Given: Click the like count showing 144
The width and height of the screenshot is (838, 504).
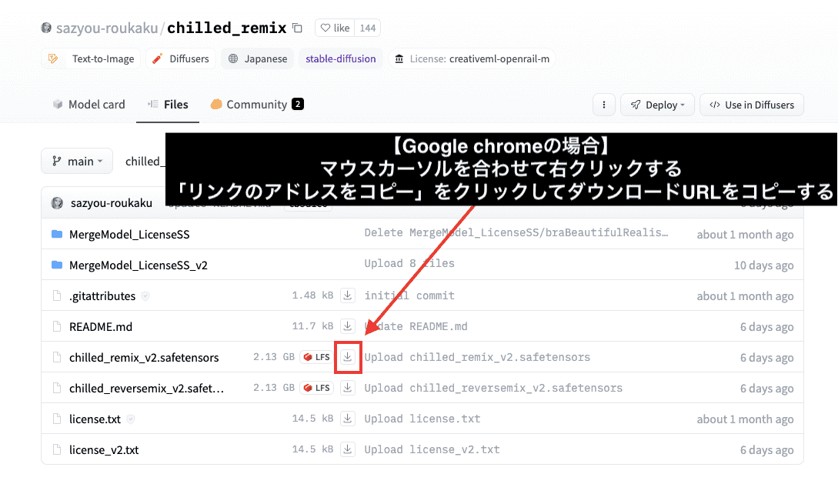Looking at the screenshot, I should coord(367,27).
